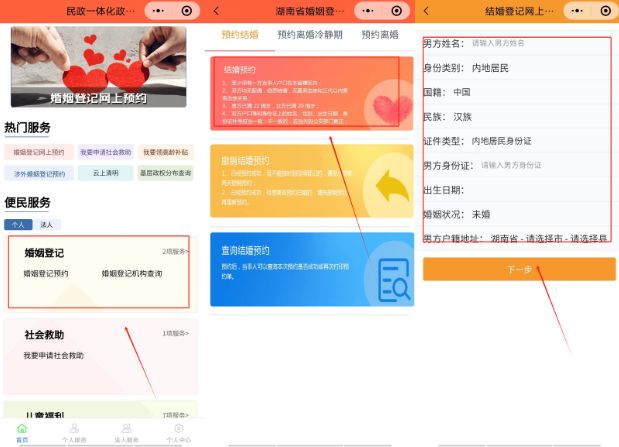
Task: Open 个人中心 gear icon in bottom navigation
Action: pos(178,428)
